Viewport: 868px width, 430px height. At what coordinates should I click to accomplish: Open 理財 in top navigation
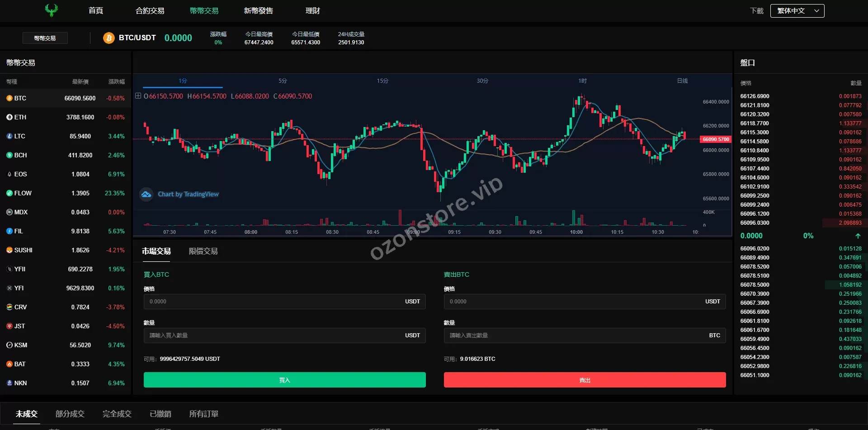click(x=312, y=11)
